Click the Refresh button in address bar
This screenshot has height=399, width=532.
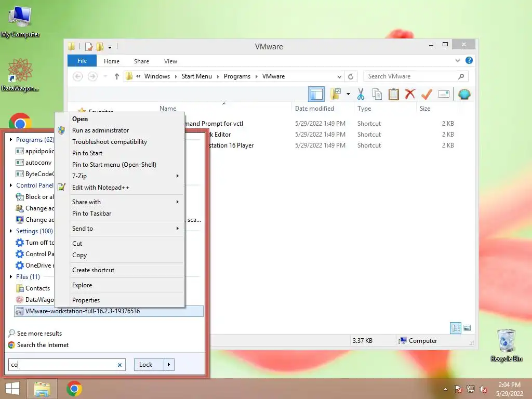(351, 76)
